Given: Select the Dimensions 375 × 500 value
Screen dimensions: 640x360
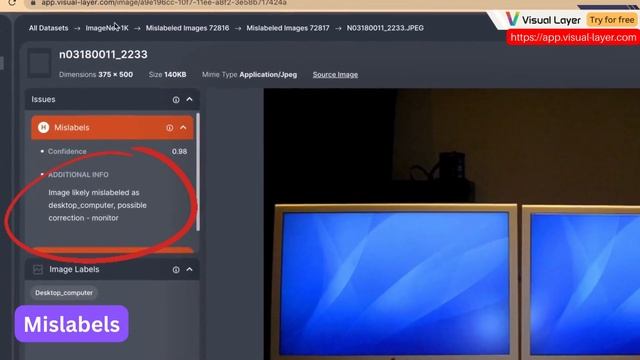Looking at the screenshot, I should 116,75.
